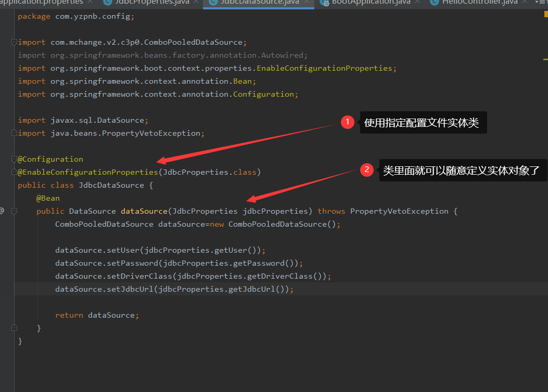Screen dimensions: 548x392
Task: Click the fold marker beside @EnableConfigurationProperties
Action: tap(14, 172)
